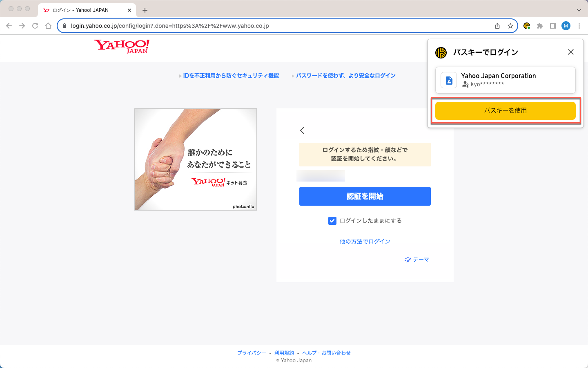Click the share page icon in address bar
The image size is (588, 368).
497,26
